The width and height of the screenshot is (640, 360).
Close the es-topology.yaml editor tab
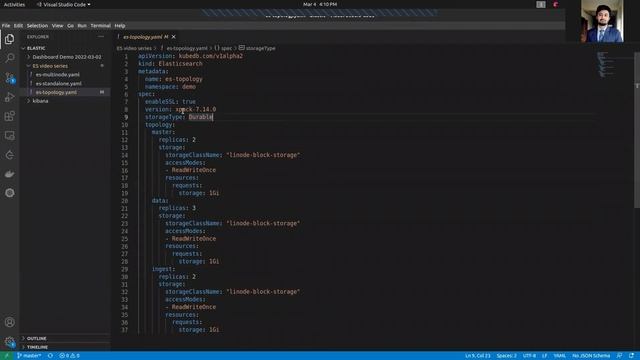click(x=173, y=37)
